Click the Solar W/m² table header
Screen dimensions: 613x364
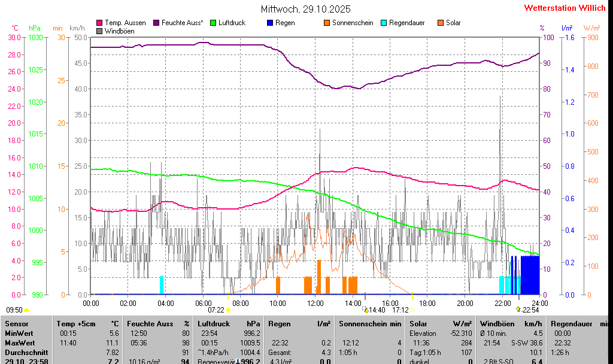[441, 324]
